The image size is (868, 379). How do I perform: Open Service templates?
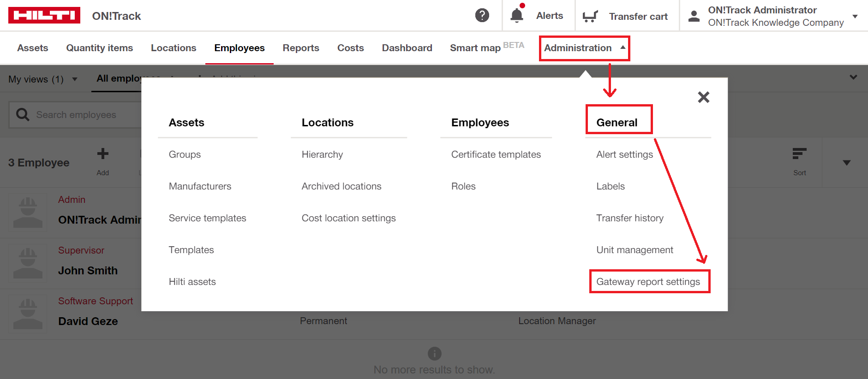click(x=207, y=218)
